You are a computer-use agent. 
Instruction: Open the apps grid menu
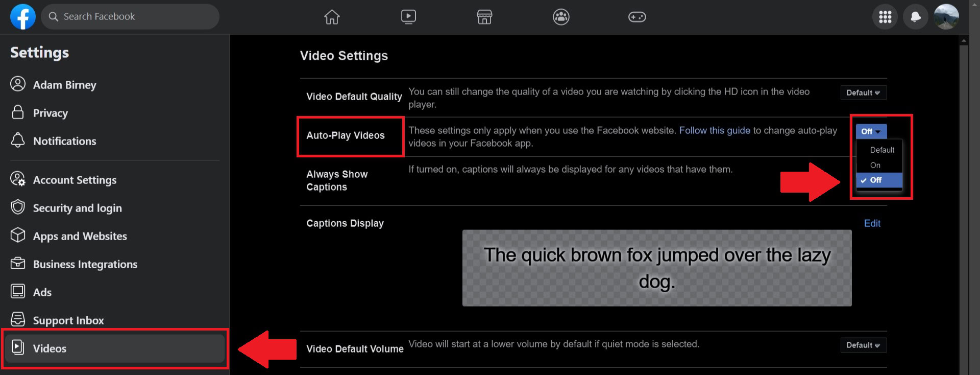point(885,17)
